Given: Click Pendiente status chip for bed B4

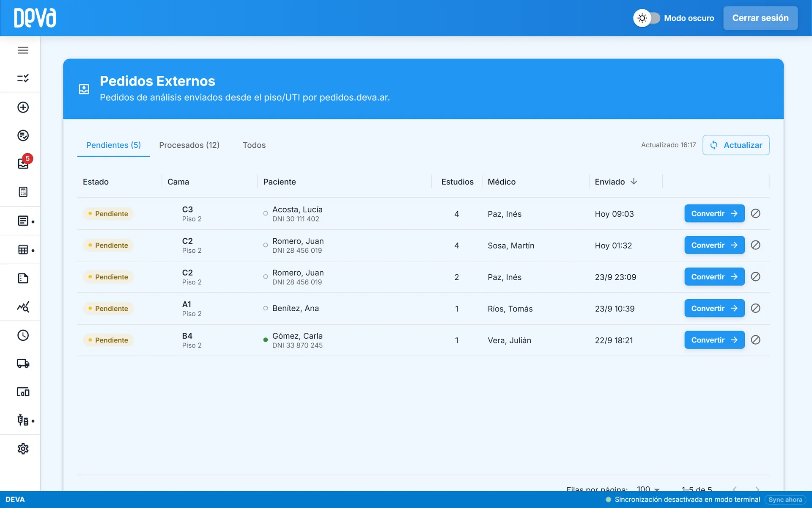Looking at the screenshot, I should (108, 340).
